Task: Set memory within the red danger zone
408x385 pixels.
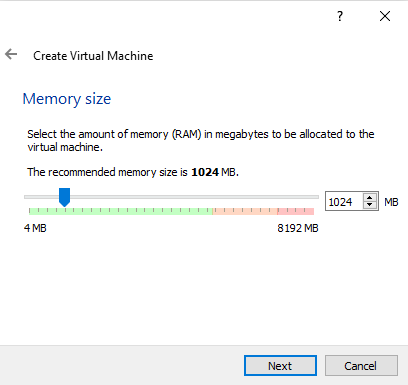Action: tap(296, 211)
